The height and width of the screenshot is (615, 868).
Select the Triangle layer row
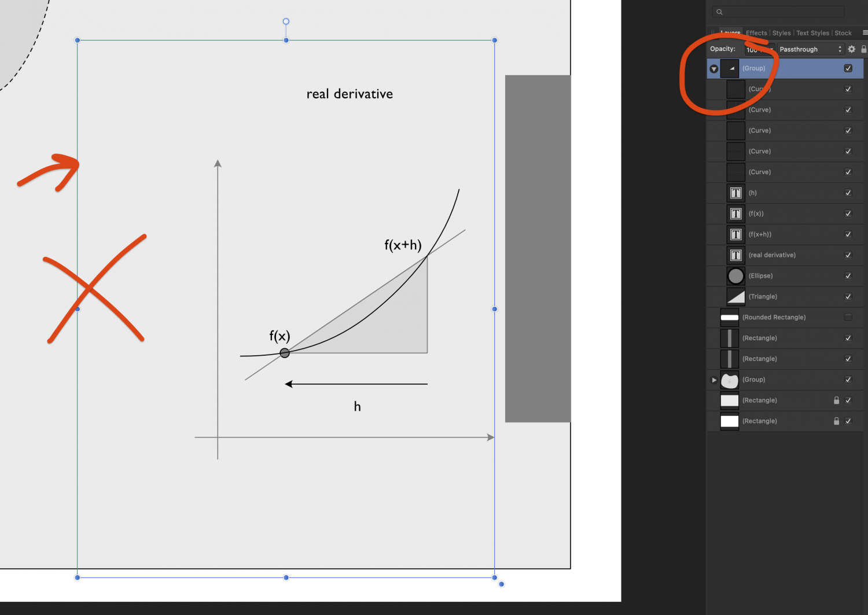click(785, 297)
